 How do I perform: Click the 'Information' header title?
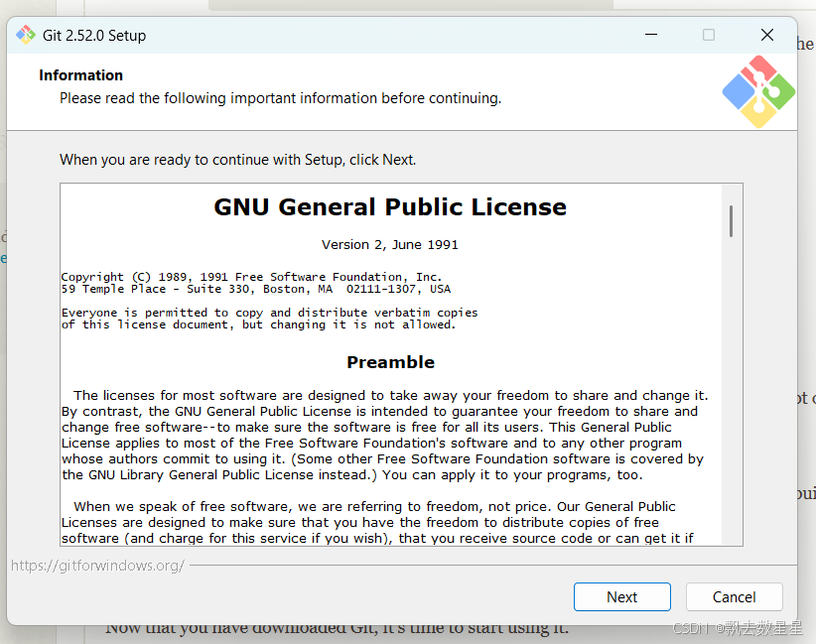coord(81,75)
